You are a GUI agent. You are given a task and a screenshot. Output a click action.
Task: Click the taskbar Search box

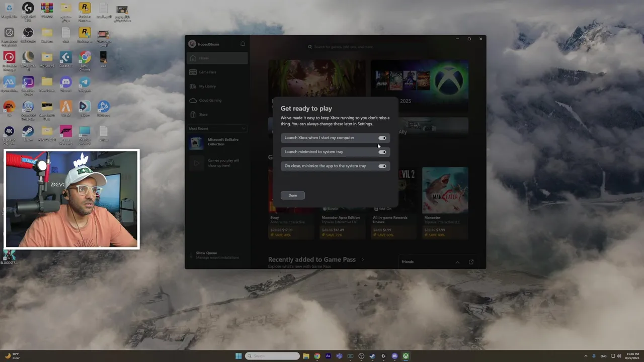coord(272,356)
